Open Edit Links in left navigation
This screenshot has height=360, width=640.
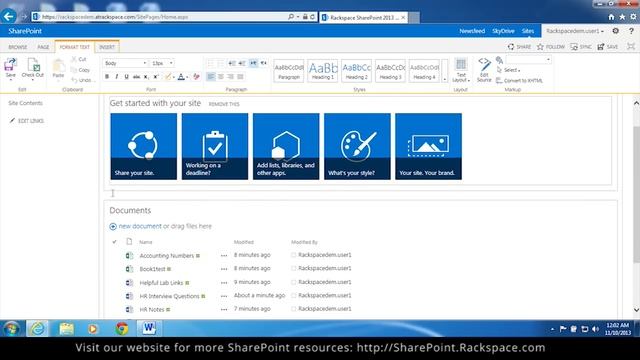pyautogui.click(x=27, y=121)
